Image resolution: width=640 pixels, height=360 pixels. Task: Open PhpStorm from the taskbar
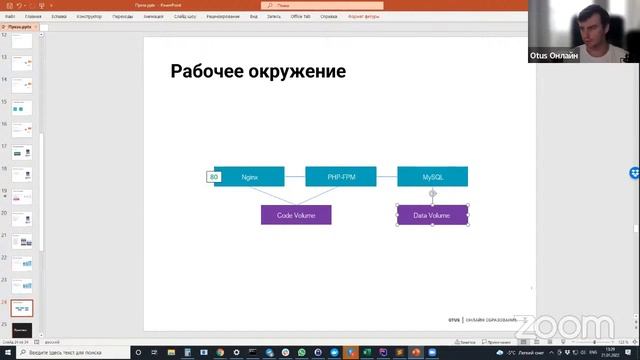coord(383,353)
